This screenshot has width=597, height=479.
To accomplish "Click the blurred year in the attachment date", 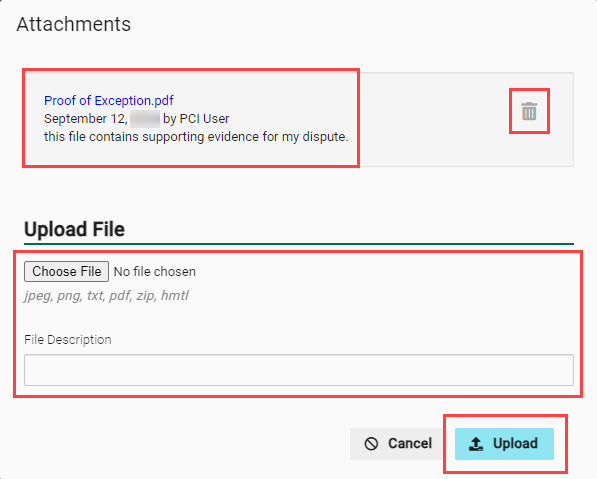I will click(x=145, y=119).
